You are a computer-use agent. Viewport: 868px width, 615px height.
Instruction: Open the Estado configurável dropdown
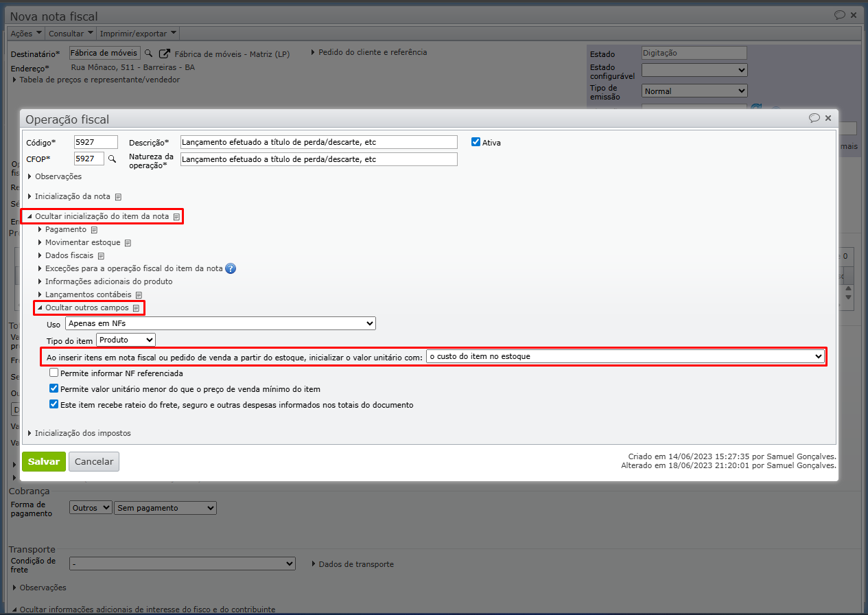(694, 70)
